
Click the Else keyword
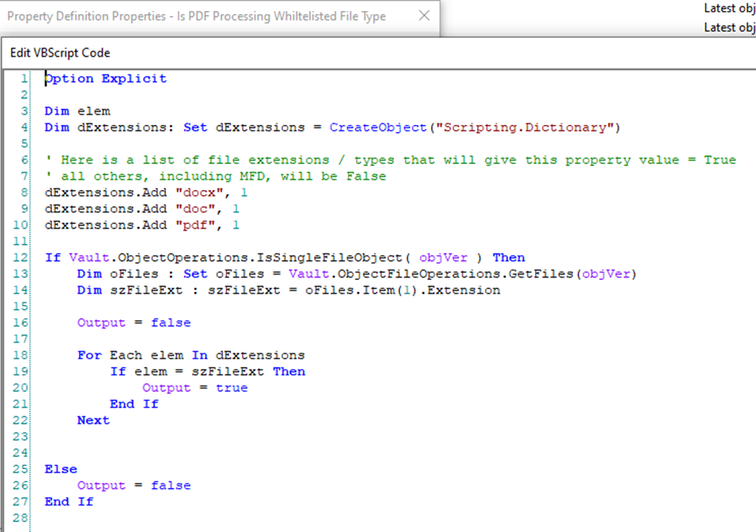pos(60,469)
